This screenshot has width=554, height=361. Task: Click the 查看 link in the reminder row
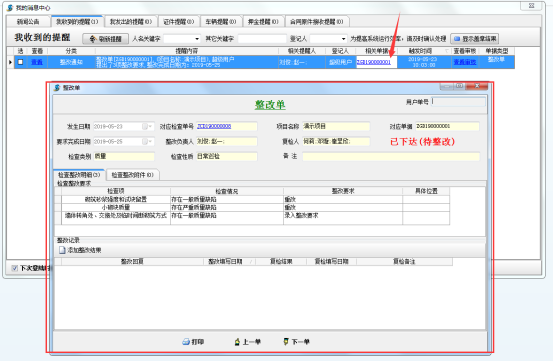pyautogui.click(x=37, y=62)
